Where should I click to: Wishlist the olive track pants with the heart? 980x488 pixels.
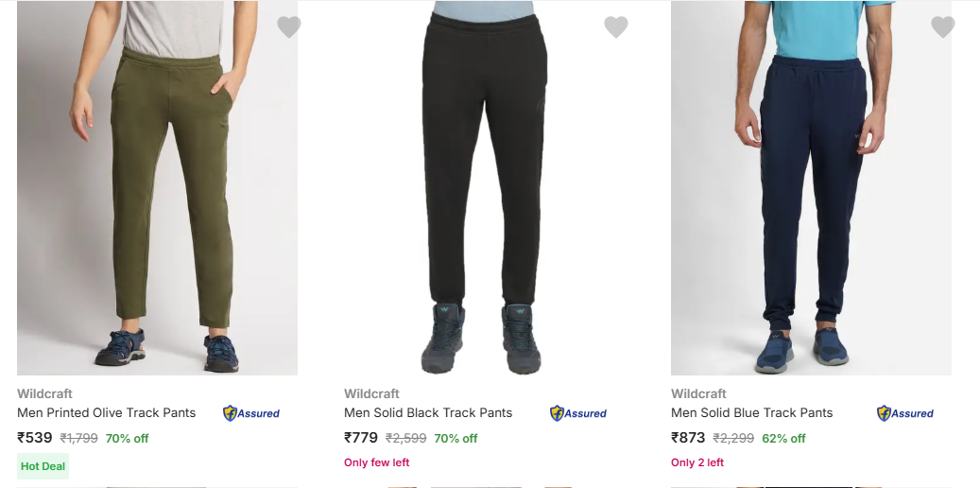pyautogui.click(x=289, y=27)
